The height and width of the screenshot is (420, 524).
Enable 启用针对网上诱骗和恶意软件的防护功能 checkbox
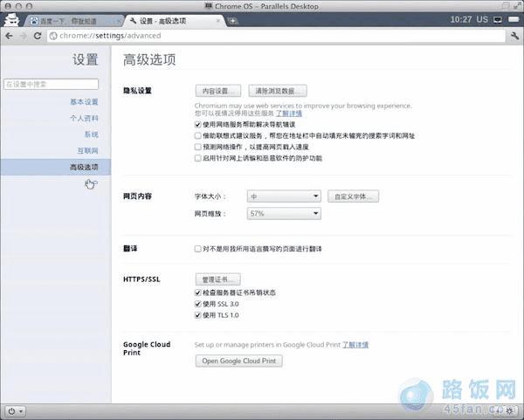pos(198,158)
